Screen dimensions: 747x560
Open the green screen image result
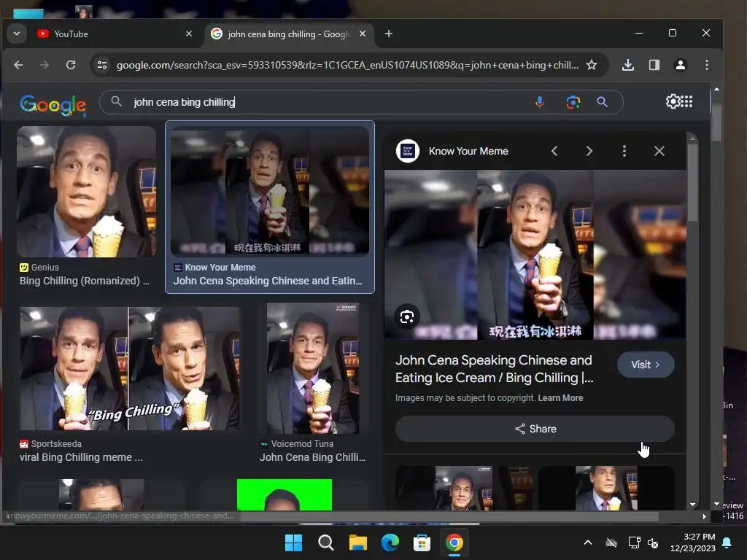pyautogui.click(x=285, y=495)
